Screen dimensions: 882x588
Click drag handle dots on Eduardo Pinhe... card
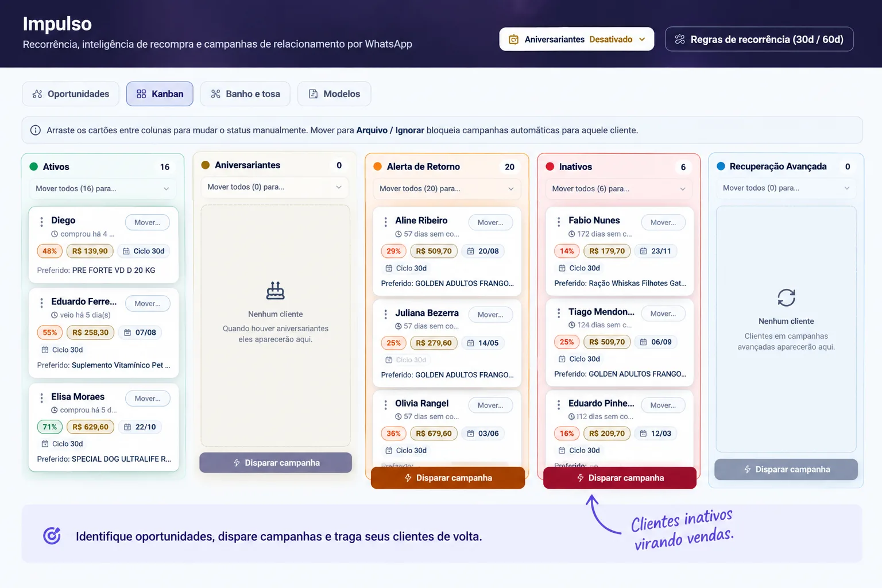coord(559,405)
